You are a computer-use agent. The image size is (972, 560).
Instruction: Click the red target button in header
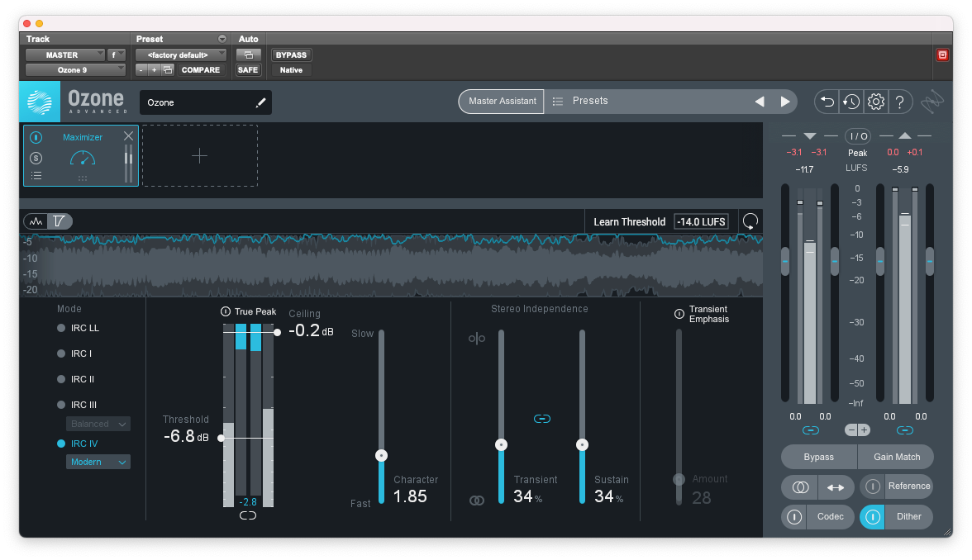click(x=942, y=55)
